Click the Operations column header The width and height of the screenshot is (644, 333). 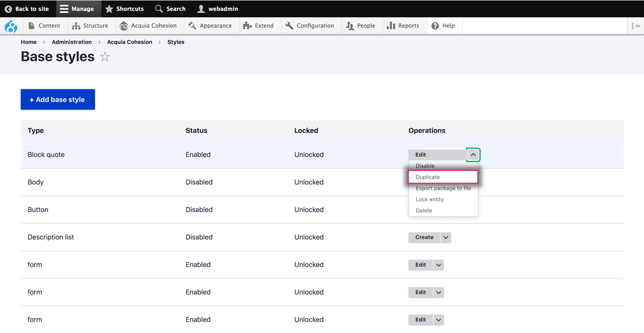pyautogui.click(x=427, y=131)
